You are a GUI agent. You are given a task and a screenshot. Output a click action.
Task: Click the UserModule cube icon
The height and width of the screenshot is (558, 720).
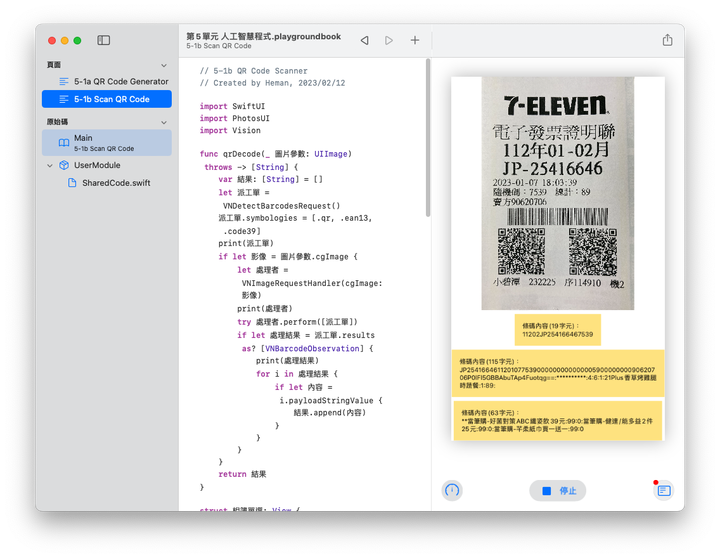tap(63, 165)
